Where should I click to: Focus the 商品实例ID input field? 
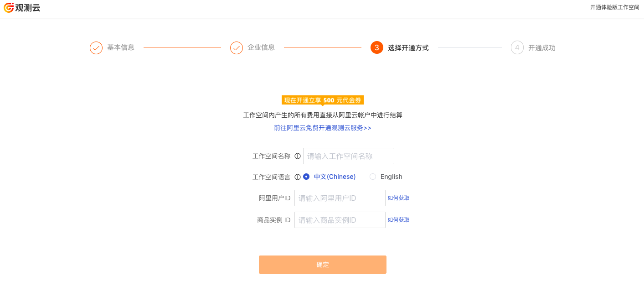click(340, 220)
